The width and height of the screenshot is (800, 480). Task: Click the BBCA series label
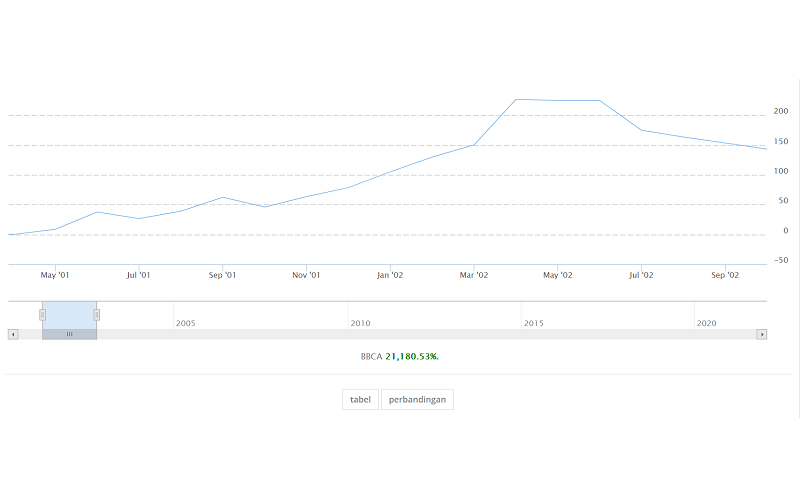[371, 356]
